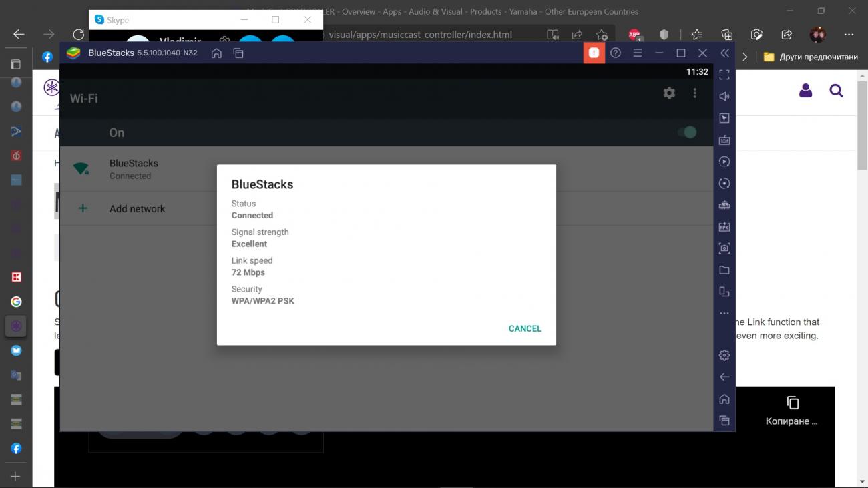Open BlueStacks media folder icon
The height and width of the screenshot is (488, 868).
click(724, 270)
